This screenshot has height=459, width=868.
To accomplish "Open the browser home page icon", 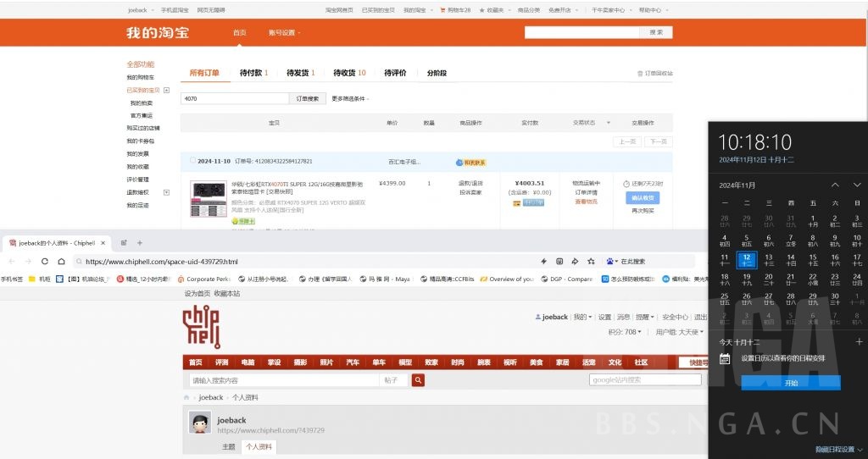I will click(x=61, y=261).
